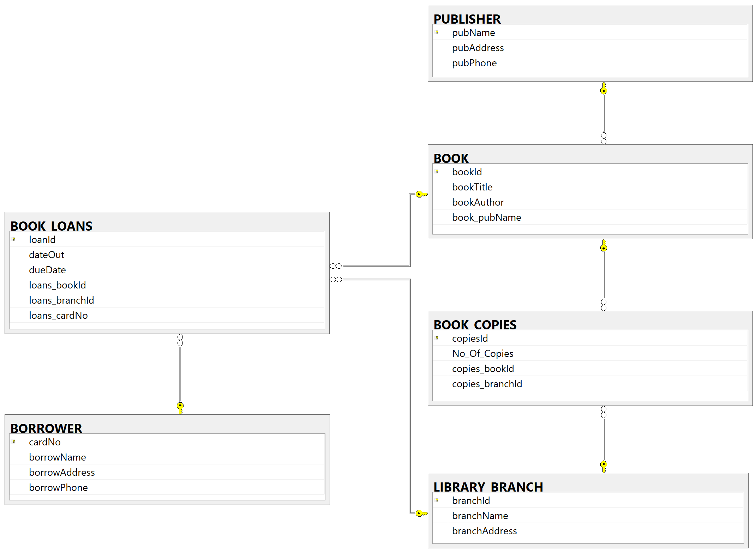Select the LIBRARY_BRANCH table title
The height and width of the screenshot is (554, 756).
tap(488, 487)
